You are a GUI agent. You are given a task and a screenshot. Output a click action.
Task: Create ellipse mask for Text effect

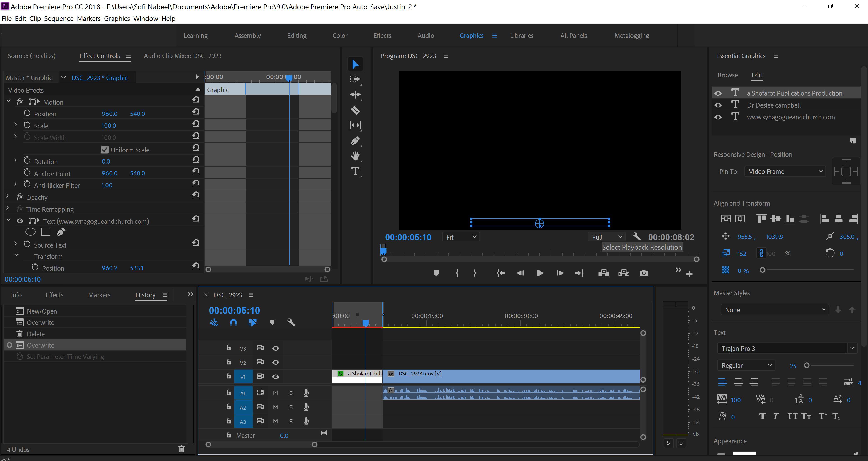[x=30, y=232]
